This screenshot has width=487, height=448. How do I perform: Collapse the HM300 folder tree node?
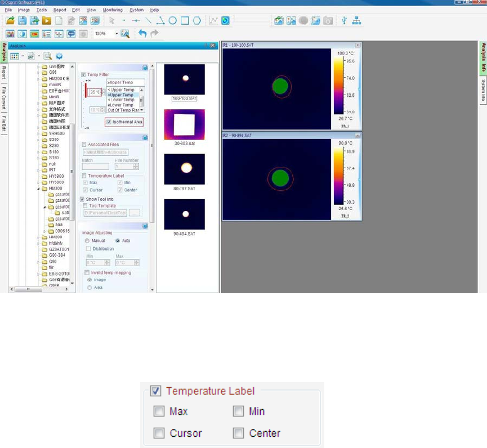(38, 189)
